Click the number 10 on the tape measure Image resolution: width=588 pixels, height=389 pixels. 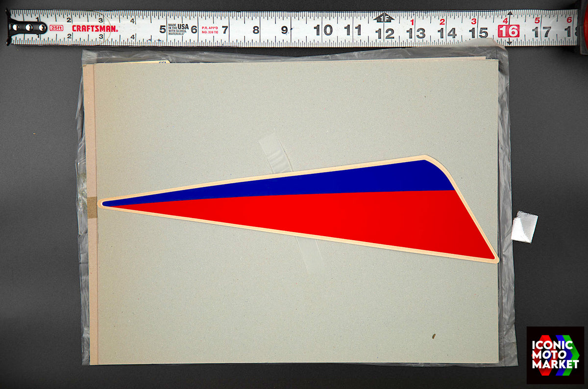coord(323,30)
